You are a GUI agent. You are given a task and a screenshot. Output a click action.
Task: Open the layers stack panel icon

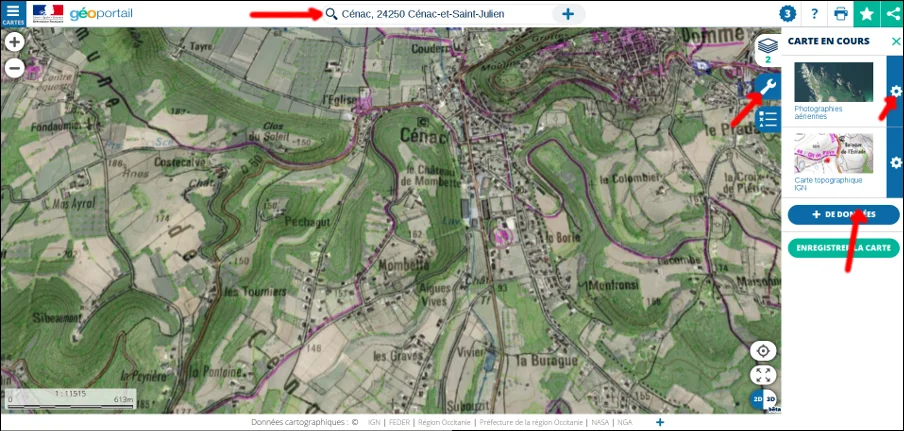[x=768, y=49]
